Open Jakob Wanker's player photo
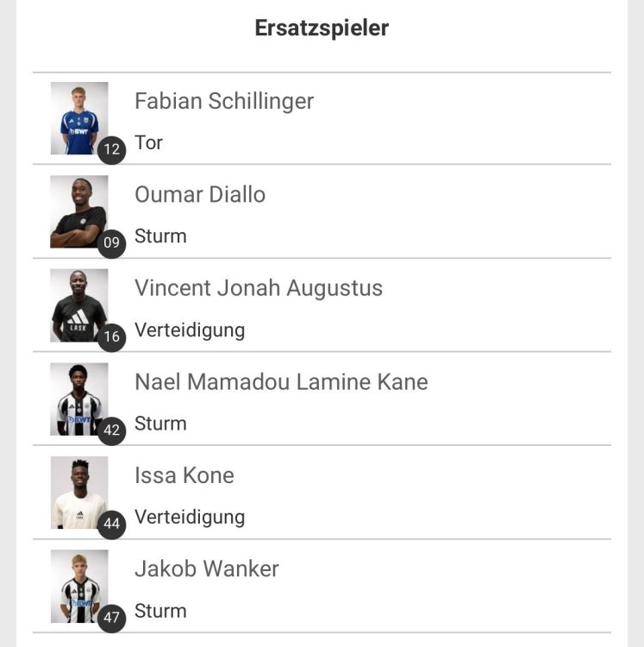The height and width of the screenshot is (647, 644). [78, 586]
